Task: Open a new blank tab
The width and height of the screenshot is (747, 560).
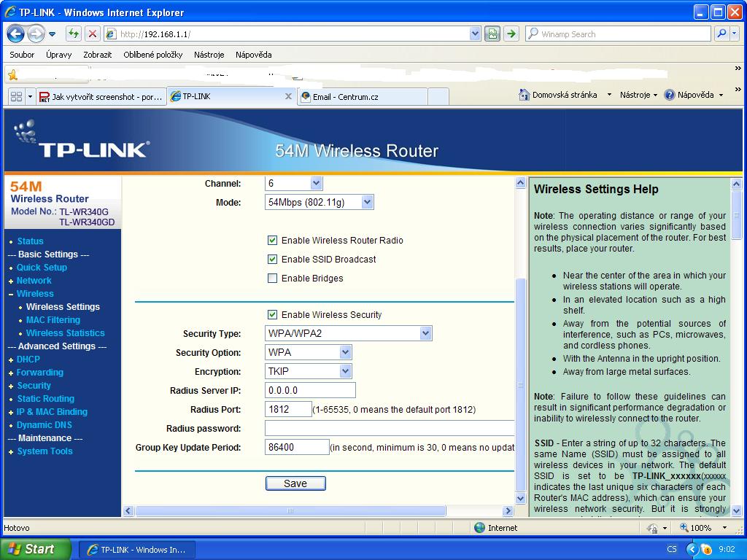Action: 438,97
